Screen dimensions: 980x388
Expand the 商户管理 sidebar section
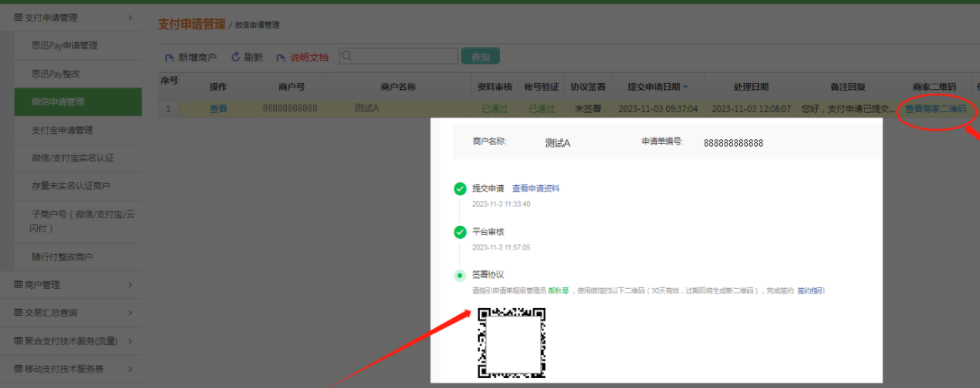pos(71,284)
